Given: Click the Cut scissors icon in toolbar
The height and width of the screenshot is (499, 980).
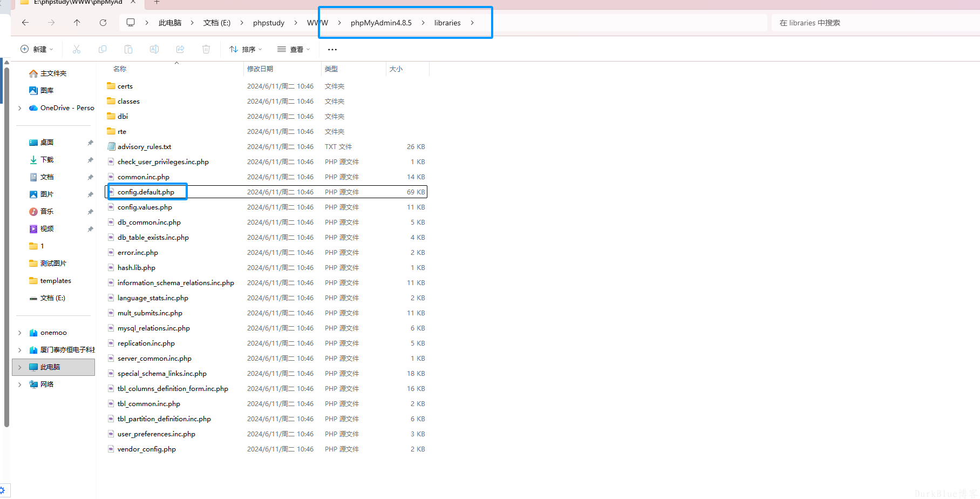Looking at the screenshot, I should tap(77, 49).
